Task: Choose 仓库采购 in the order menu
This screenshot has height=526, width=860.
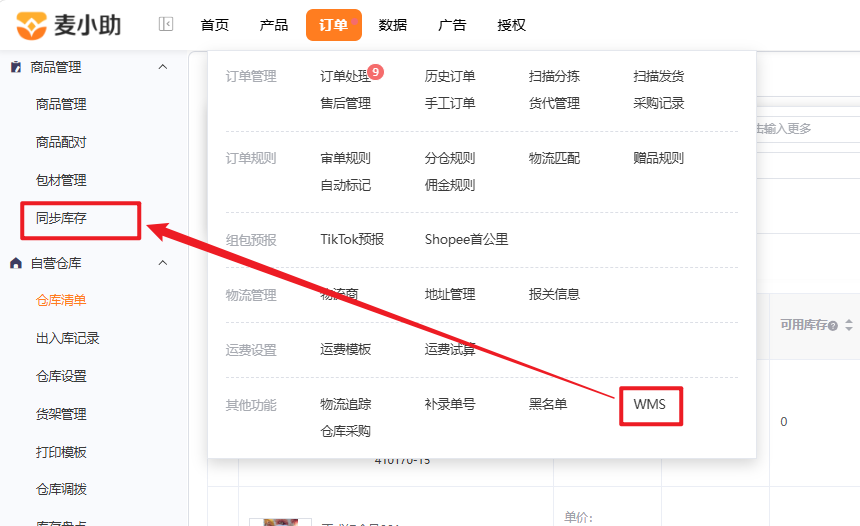Action: 346,431
